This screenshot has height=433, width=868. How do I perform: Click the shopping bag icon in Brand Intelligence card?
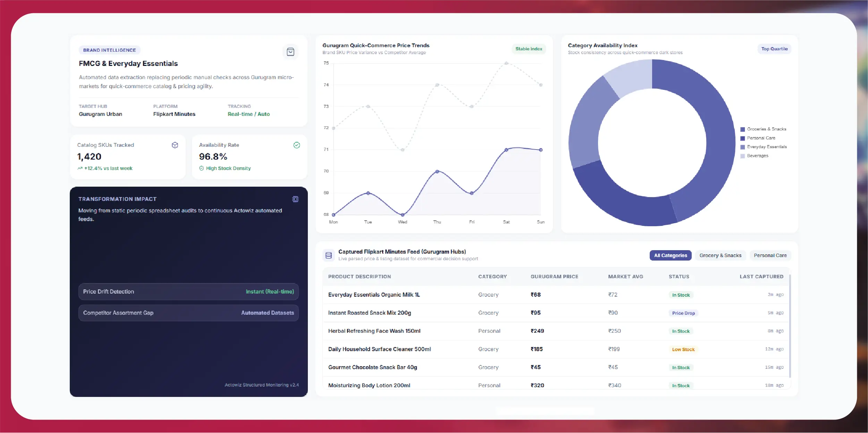[290, 52]
